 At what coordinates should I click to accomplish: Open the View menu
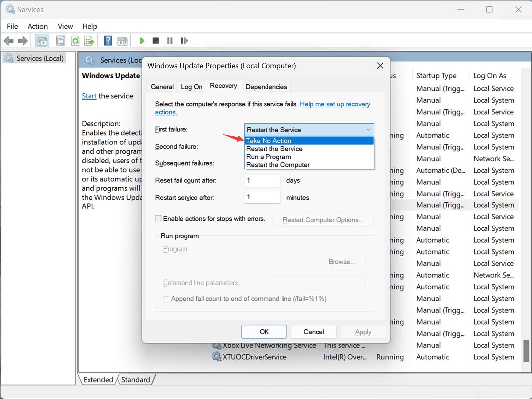coord(65,26)
